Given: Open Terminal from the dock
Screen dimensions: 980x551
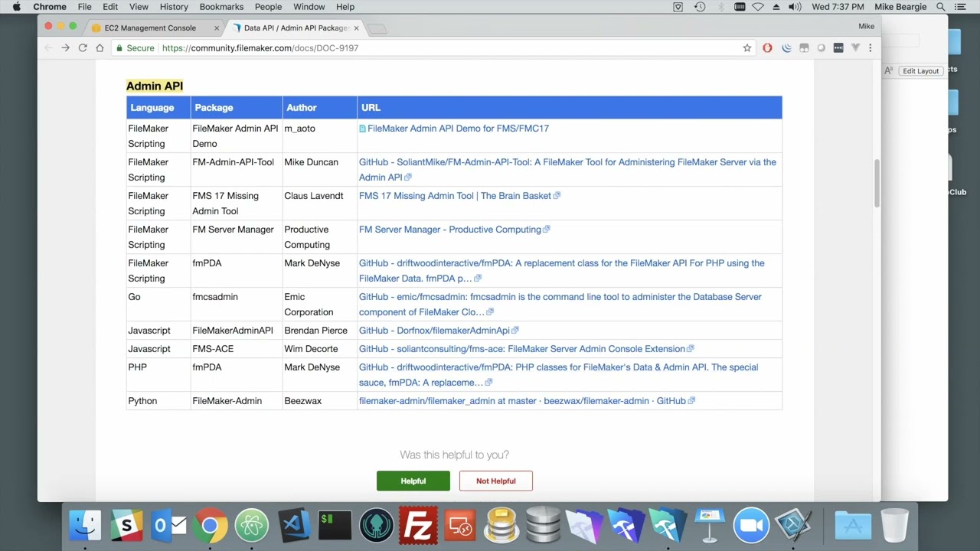Looking at the screenshot, I should pos(335,526).
